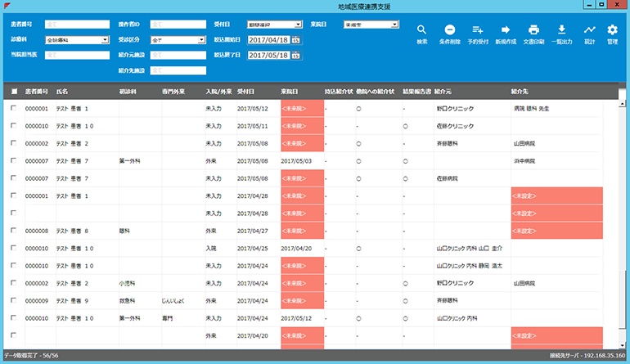Sort by the 受付日 column header
Image resolution: width=630 pixels, height=364 pixels.
pyautogui.click(x=245, y=92)
